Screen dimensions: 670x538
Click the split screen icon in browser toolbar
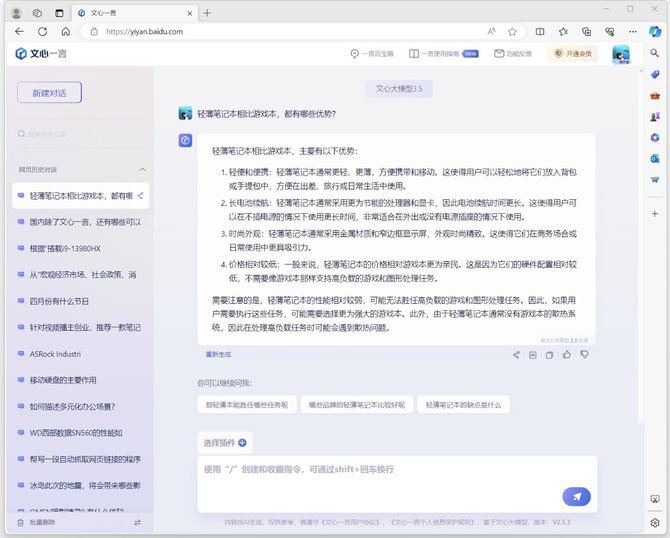click(540, 31)
